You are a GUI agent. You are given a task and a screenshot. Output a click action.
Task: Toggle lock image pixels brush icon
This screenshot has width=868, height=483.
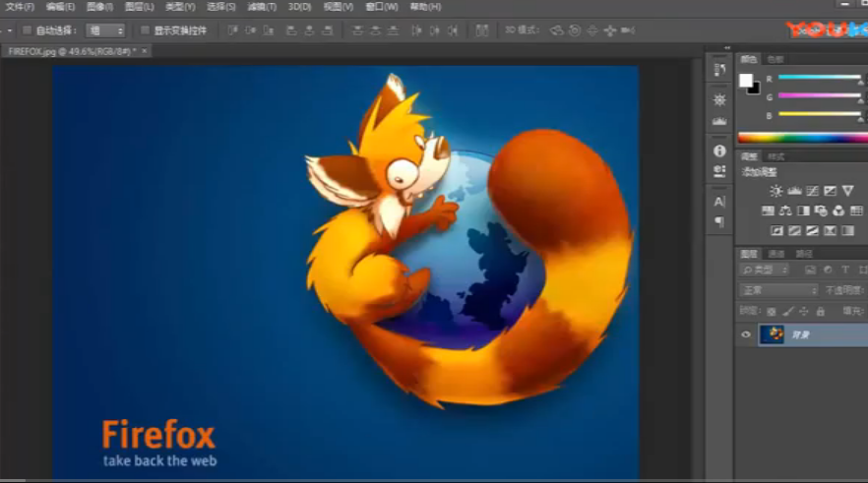pos(787,312)
